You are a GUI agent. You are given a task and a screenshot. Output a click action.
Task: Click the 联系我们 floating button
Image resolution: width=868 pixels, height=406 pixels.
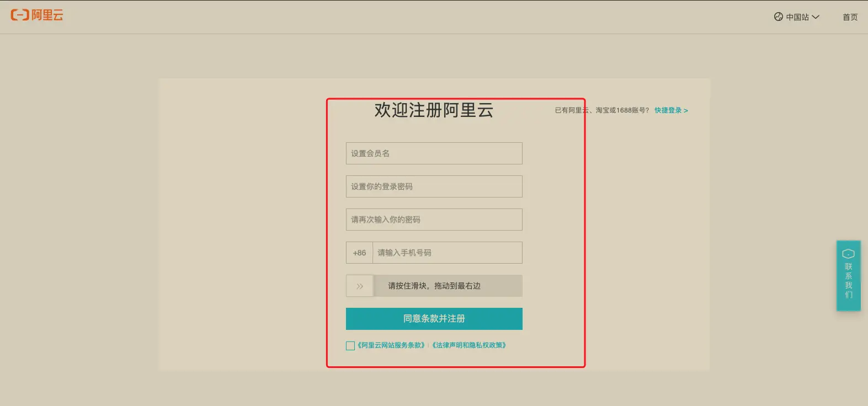coord(849,275)
